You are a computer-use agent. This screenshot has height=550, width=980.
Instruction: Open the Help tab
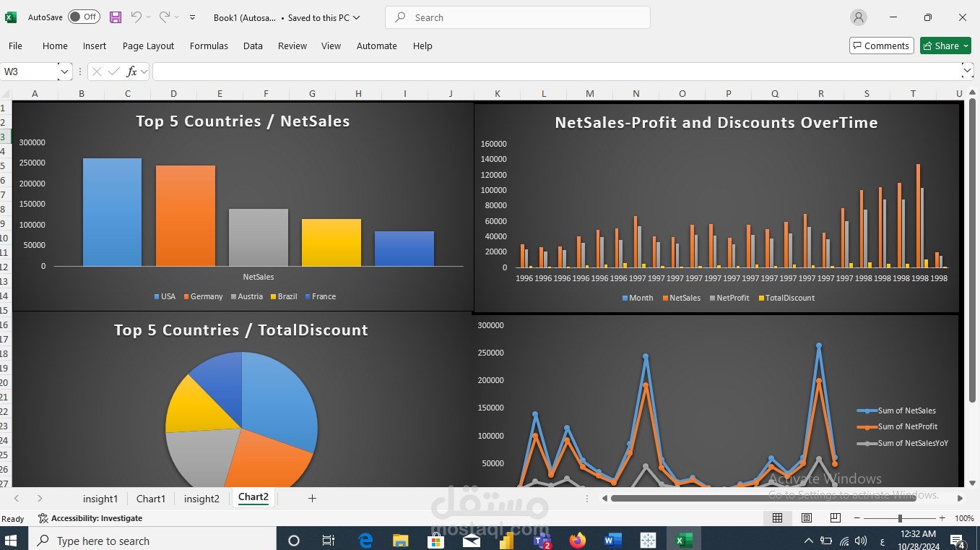[x=422, y=46]
